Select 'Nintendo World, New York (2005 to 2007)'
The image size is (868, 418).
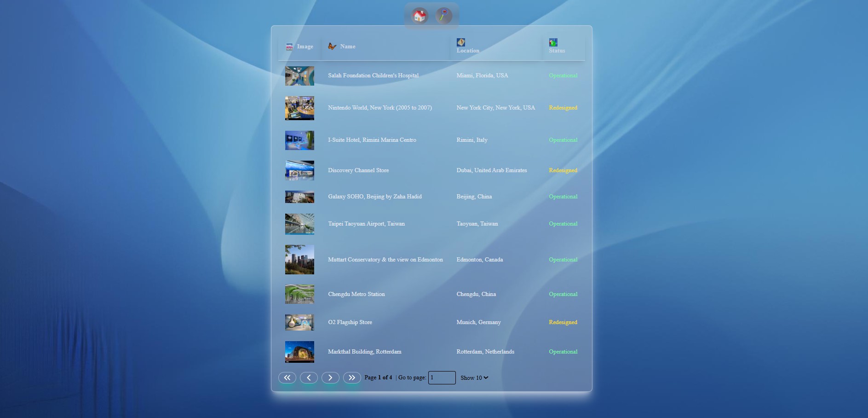[x=379, y=108]
